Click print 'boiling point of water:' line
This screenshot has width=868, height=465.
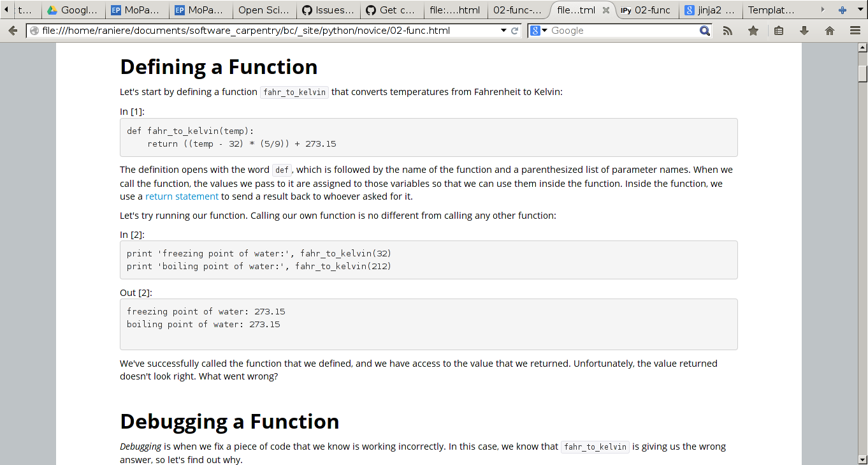click(259, 266)
